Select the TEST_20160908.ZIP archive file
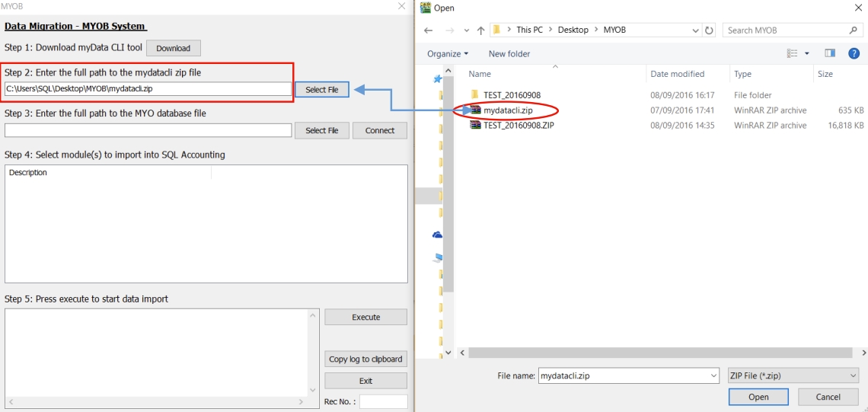Image resolution: width=868 pixels, height=412 pixels. (519, 126)
